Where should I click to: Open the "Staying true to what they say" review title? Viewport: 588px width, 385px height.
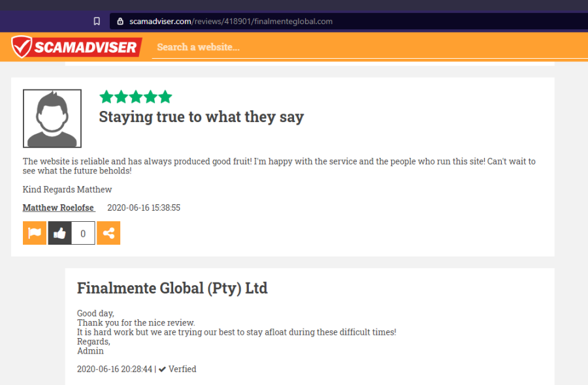(201, 117)
